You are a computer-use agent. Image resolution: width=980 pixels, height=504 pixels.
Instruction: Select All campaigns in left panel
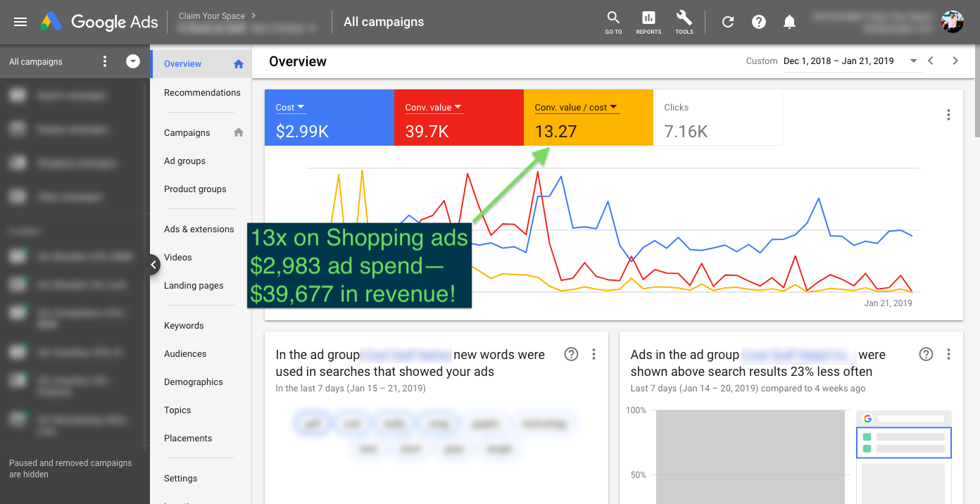point(36,62)
